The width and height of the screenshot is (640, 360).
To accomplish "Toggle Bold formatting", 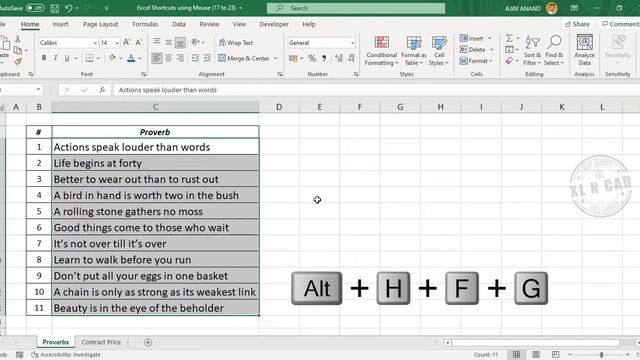I will point(44,58).
